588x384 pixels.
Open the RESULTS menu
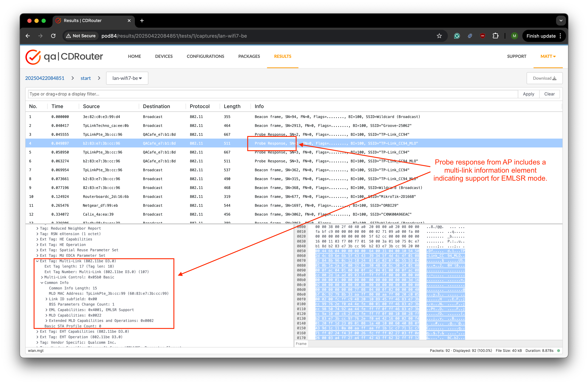(x=283, y=56)
